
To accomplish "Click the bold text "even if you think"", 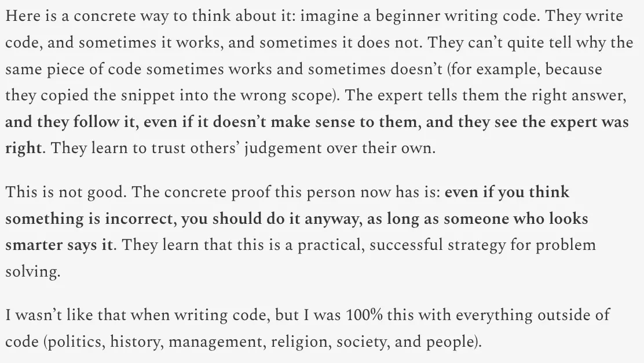I will pos(507,193).
